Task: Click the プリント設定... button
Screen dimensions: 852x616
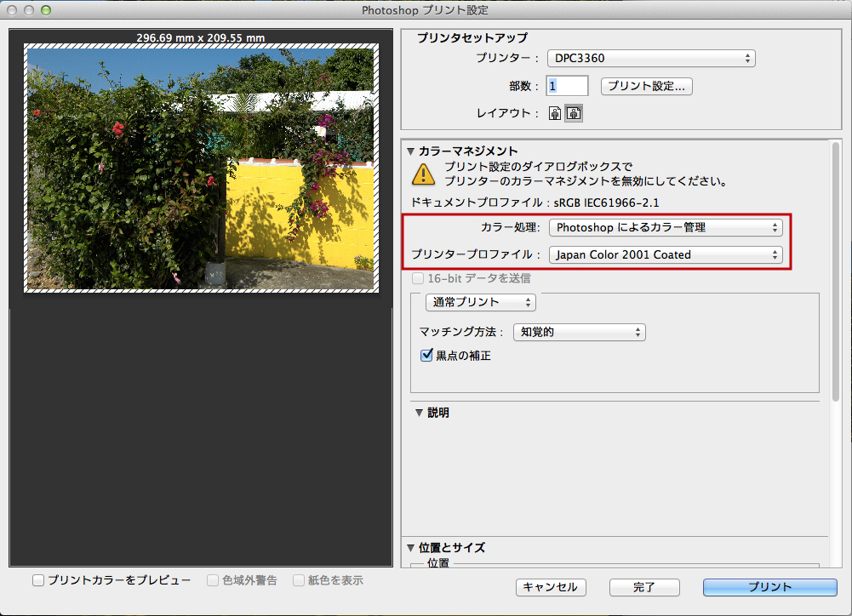Action: pyautogui.click(x=647, y=86)
